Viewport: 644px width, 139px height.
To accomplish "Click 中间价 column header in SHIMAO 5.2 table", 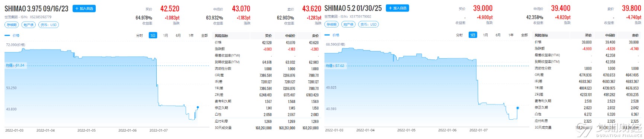I will tap(610, 35).
